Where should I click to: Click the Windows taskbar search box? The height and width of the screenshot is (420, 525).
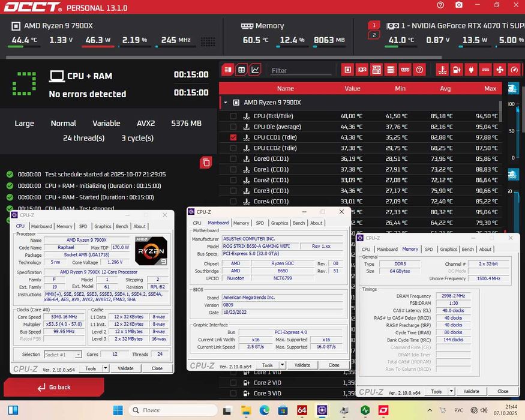coord(173,410)
